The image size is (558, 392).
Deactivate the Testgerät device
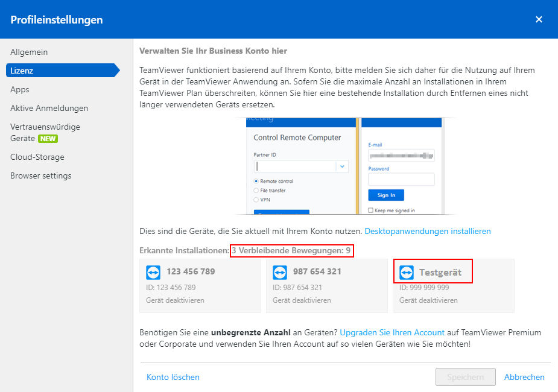(428, 300)
